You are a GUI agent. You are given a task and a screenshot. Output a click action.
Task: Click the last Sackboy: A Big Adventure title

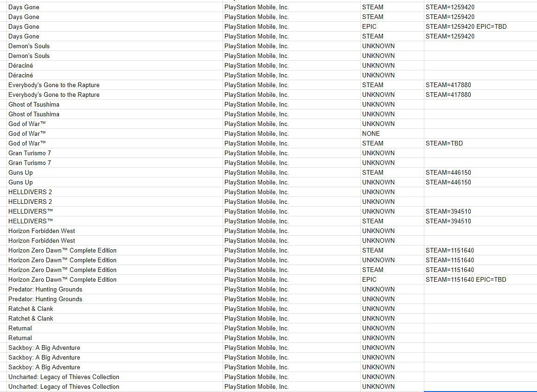tap(44, 367)
